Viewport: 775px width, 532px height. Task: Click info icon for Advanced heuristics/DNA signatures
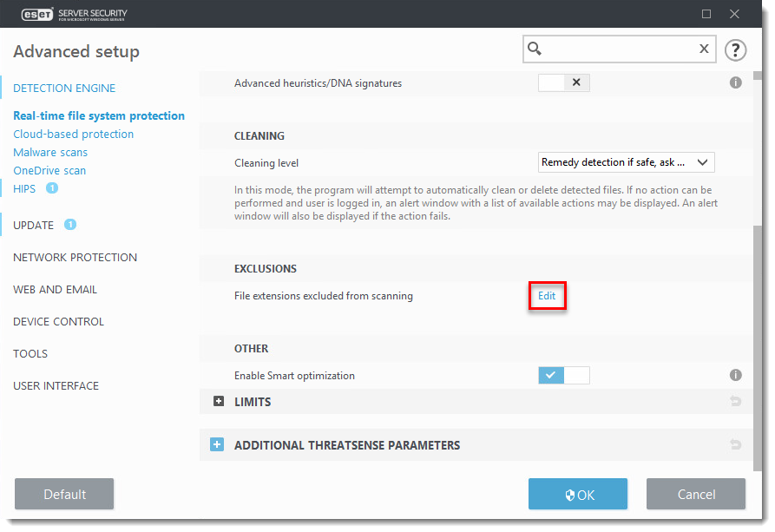tap(735, 83)
